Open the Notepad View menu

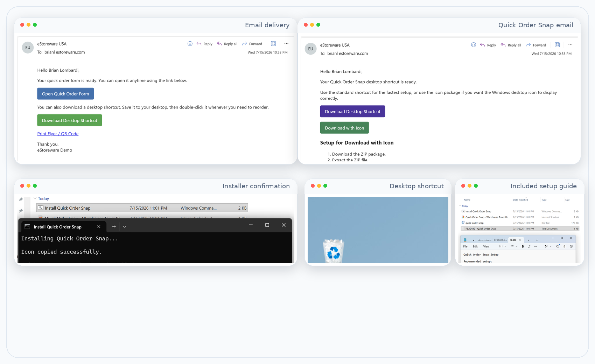pos(486,246)
